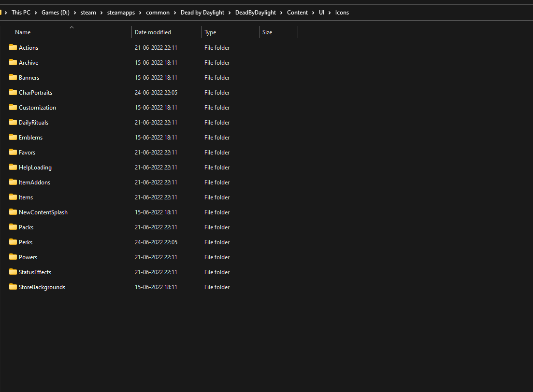Expand the chevron after UI breadcrumb

pyautogui.click(x=330, y=13)
